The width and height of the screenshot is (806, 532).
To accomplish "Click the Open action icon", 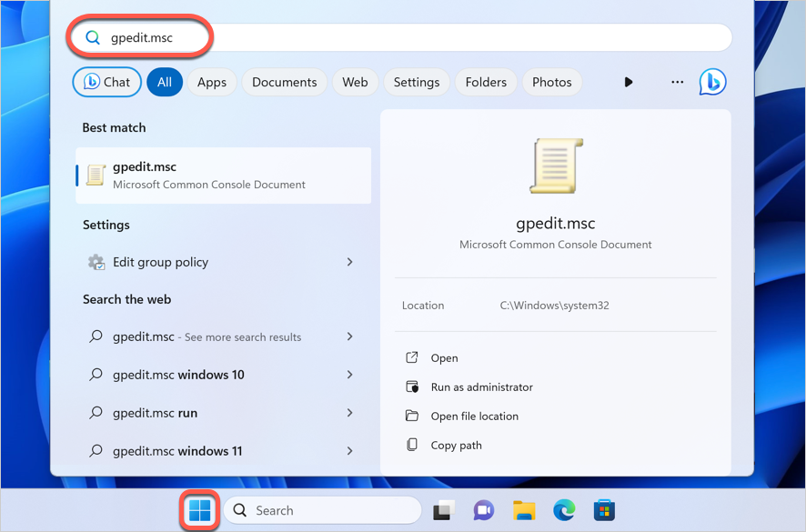I will tap(412, 357).
